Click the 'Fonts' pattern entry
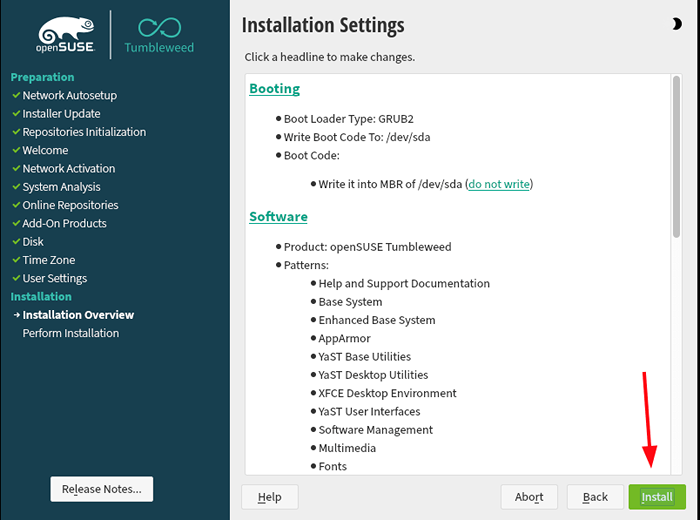The height and width of the screenshot is (520, 700). [x=333, y=466]
